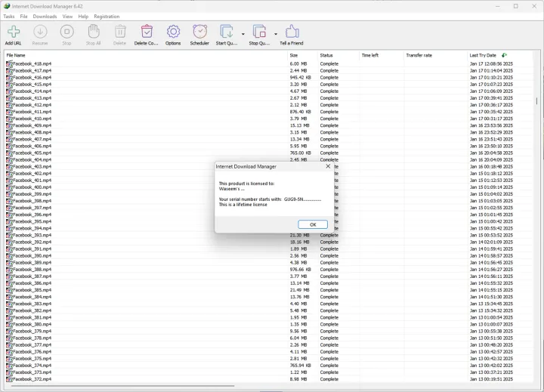The image size is (544, 392).
Task: Sort list by Last Try Date column
Action: coord(484,55)
